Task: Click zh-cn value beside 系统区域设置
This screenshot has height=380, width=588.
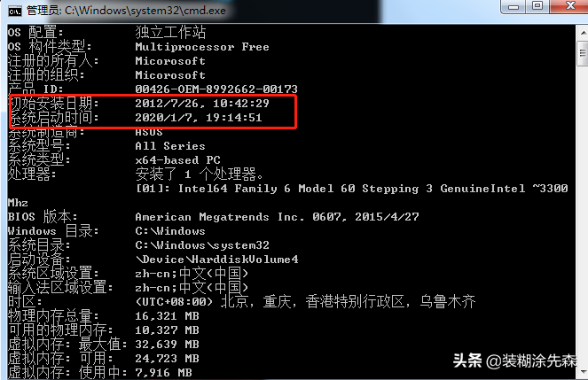Action: pos(192,274)
